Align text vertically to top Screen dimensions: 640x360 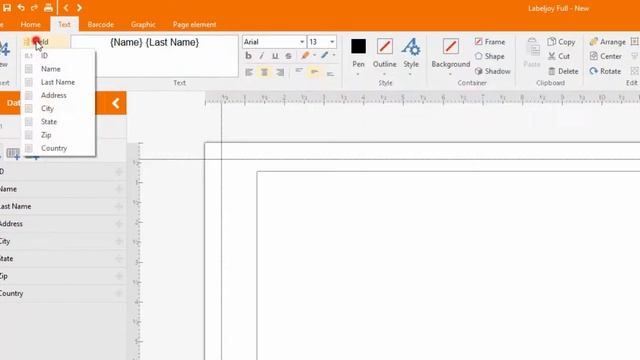point(299,72)
